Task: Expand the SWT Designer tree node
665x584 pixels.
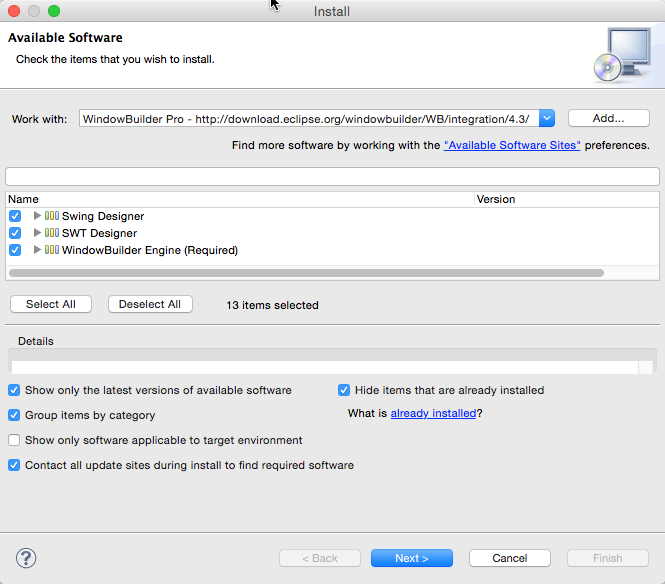Action: (37, 233)
